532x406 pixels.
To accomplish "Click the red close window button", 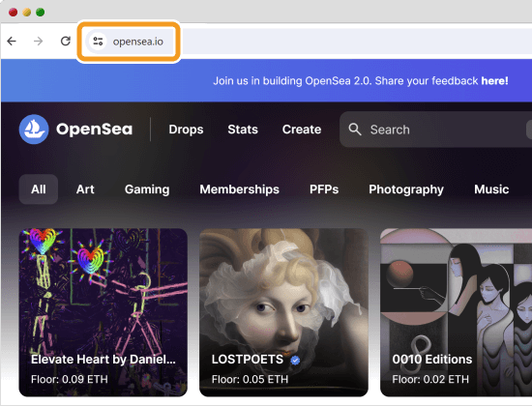I will tap(13, 13).
